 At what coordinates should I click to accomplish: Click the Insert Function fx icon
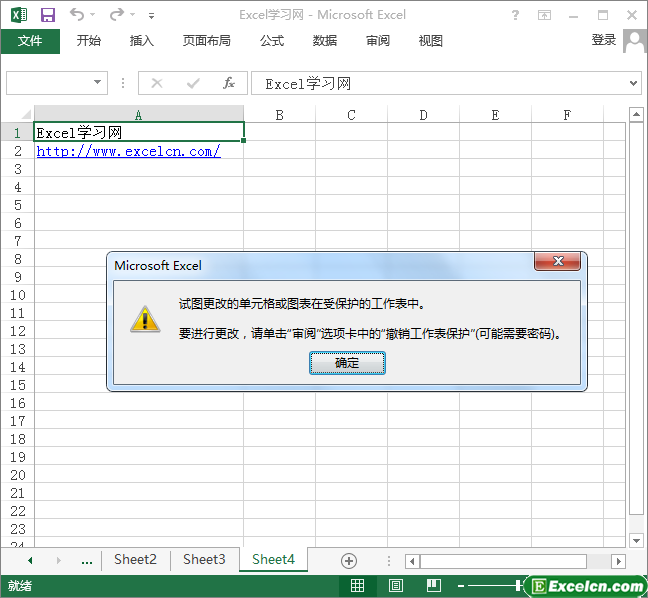[x=229, y=83]
